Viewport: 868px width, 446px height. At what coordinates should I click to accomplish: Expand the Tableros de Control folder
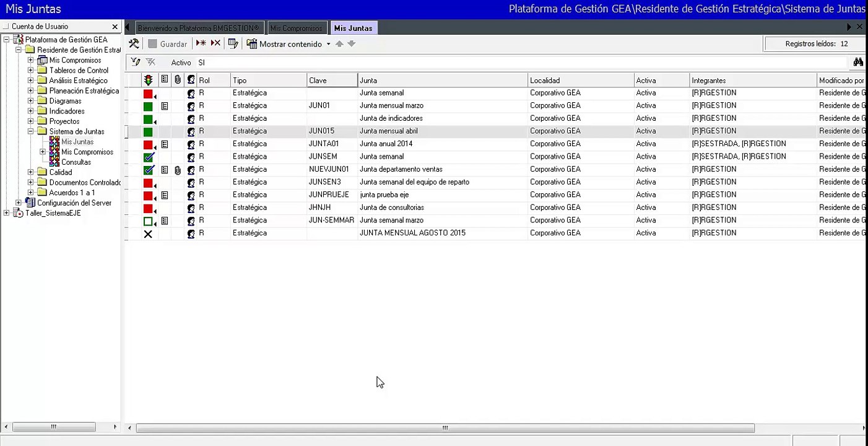tap(30, 70)
